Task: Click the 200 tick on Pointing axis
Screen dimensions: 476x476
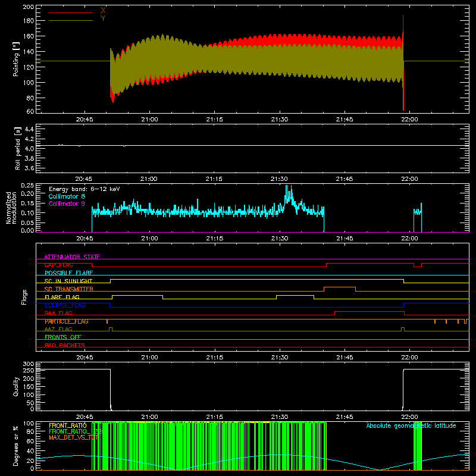Action: 29,7
